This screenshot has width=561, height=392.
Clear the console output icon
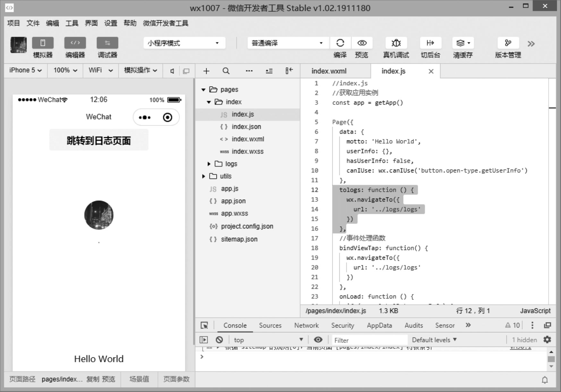click(219, 340)
